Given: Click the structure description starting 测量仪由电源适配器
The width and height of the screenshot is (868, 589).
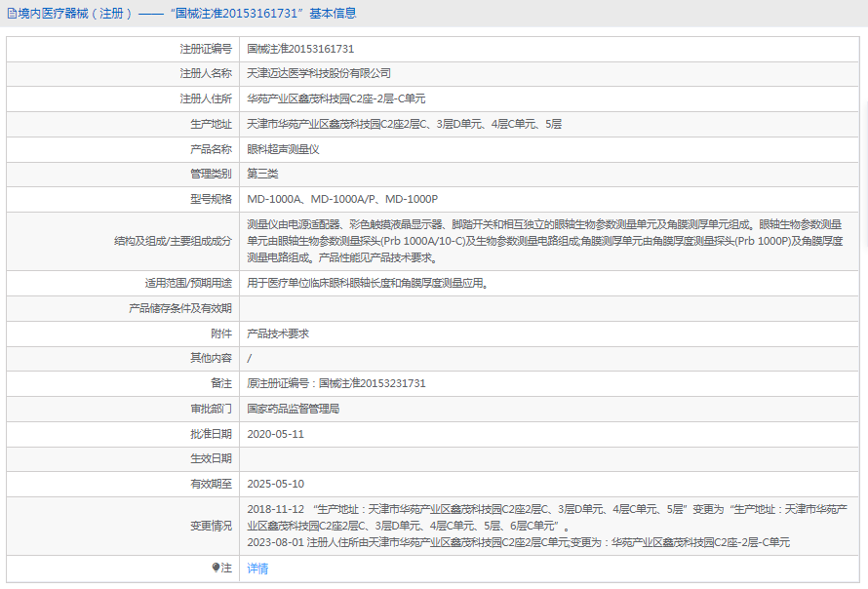Looking at the screenshot, I should pyautogui.click(x=545, y=241).
